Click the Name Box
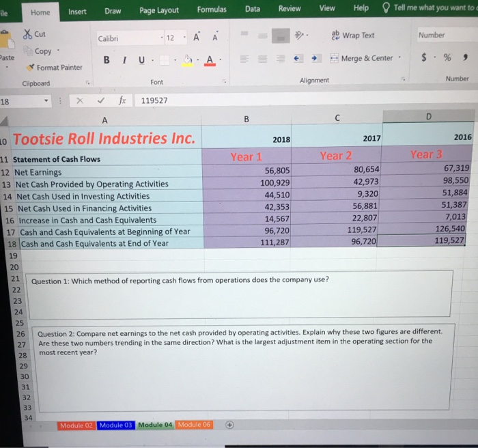 25,101
